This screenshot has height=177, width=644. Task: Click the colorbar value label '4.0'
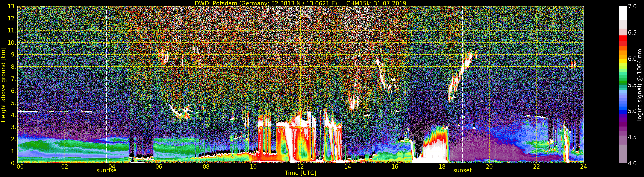pyautogui.click(x=632, y=163)
